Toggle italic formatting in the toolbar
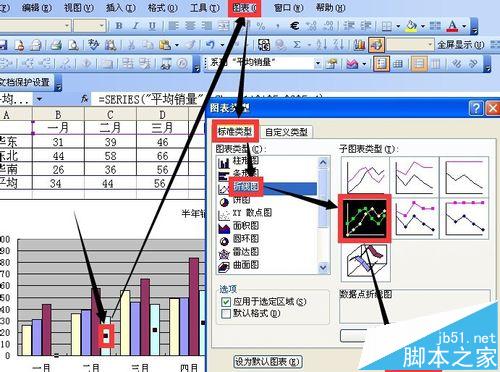This screenshot has height=372, width=500. pos(136,26)
